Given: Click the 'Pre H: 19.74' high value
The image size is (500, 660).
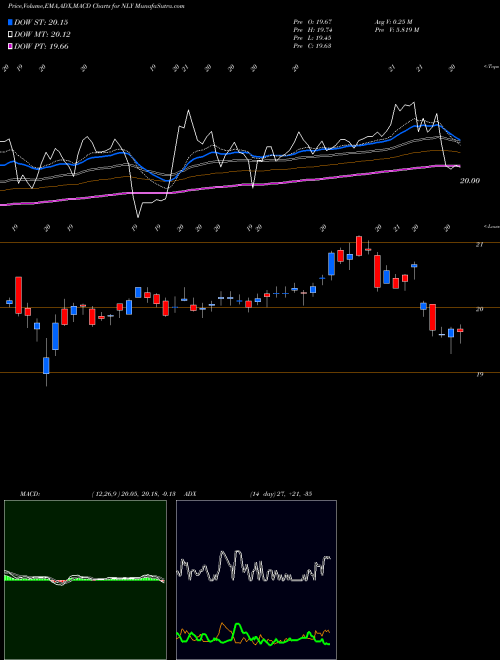Looking at the screenshot, I should (313, 29).
